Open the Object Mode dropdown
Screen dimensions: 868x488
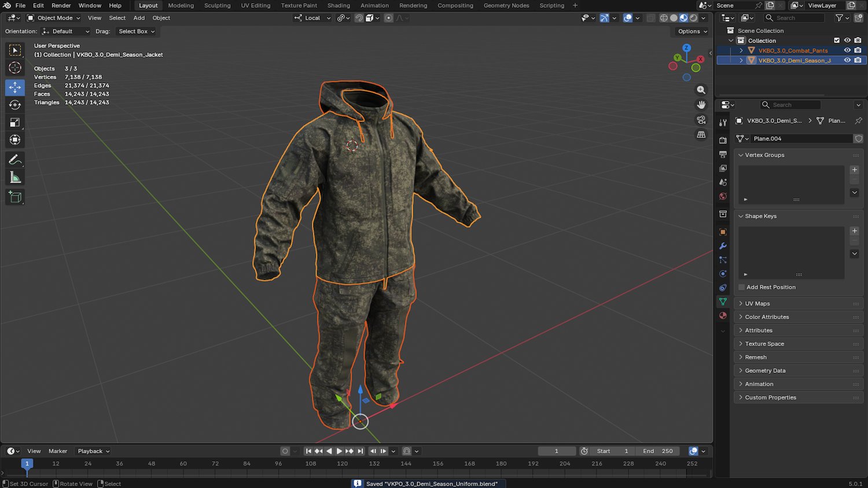pyautogui.click(x=54, y=18)
